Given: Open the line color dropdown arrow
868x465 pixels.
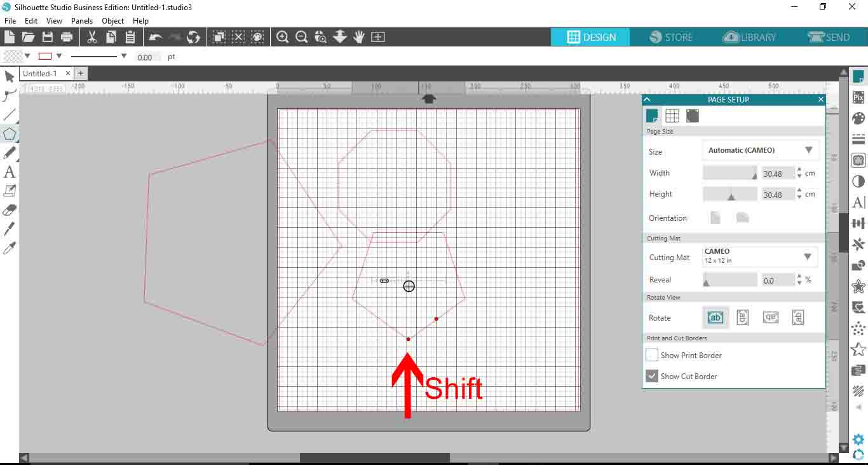Looking at the screenshot, I should click(59, 56).
